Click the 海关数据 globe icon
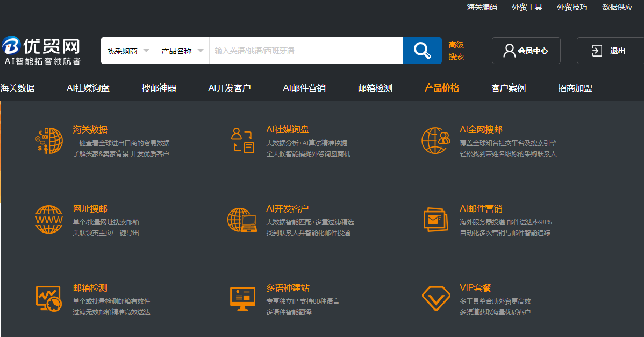Viewport: 644px width, 337px height. point(49,141)
